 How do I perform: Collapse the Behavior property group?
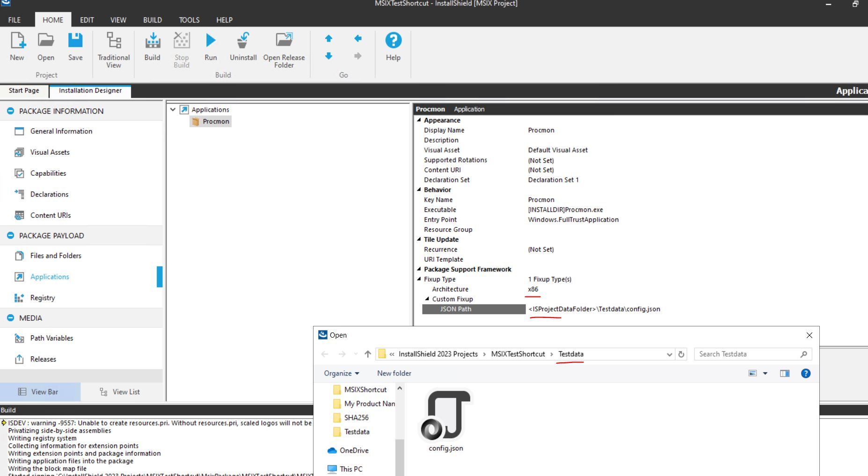(419, 190)
